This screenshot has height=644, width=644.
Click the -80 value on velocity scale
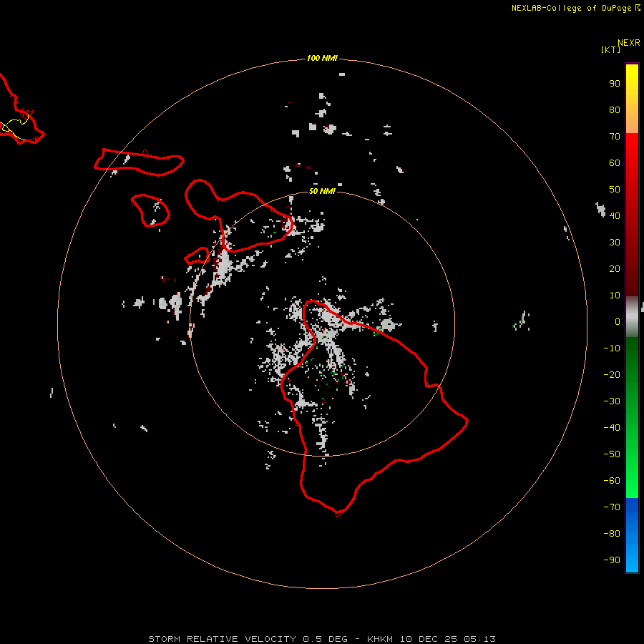(612, 534)
